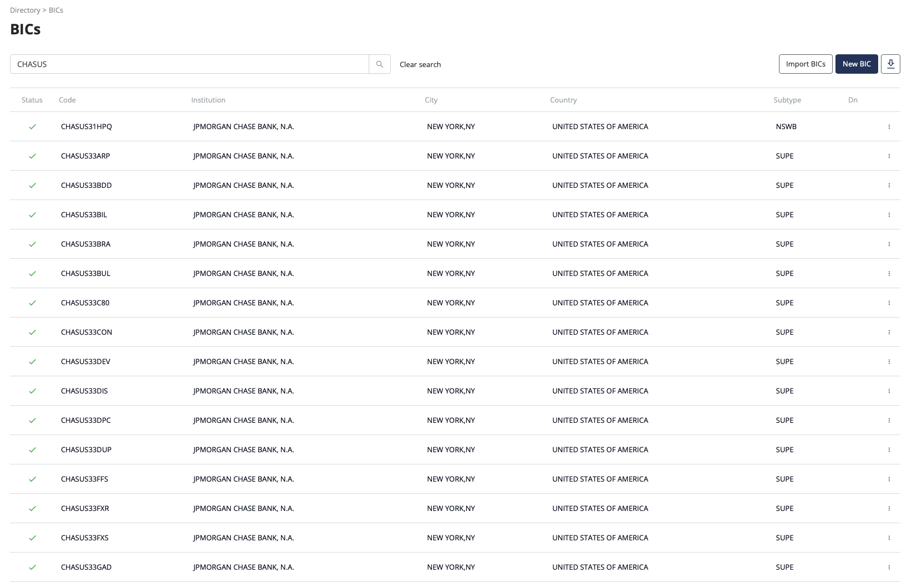Click the search magnifier icon

coord(380,64)
